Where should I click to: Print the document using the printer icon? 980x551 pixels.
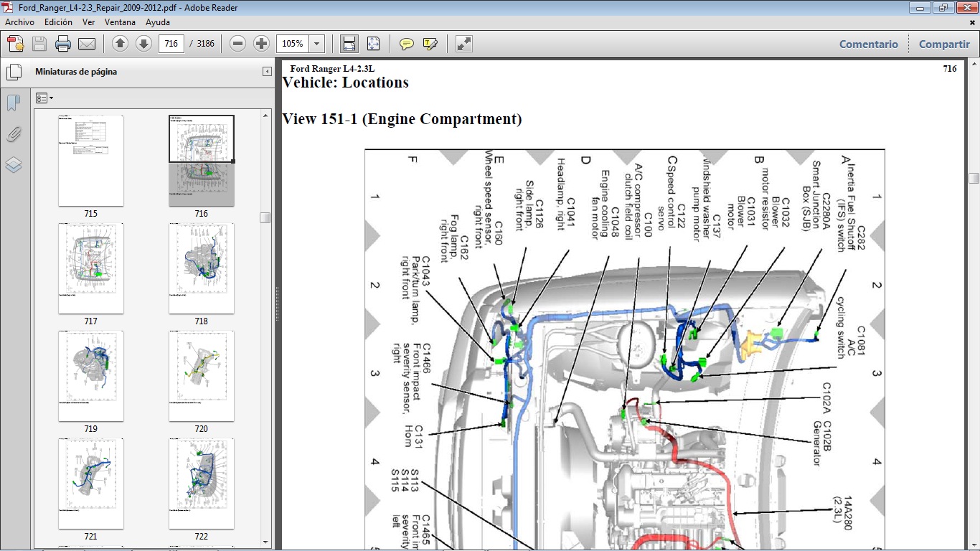pos(63,44)
